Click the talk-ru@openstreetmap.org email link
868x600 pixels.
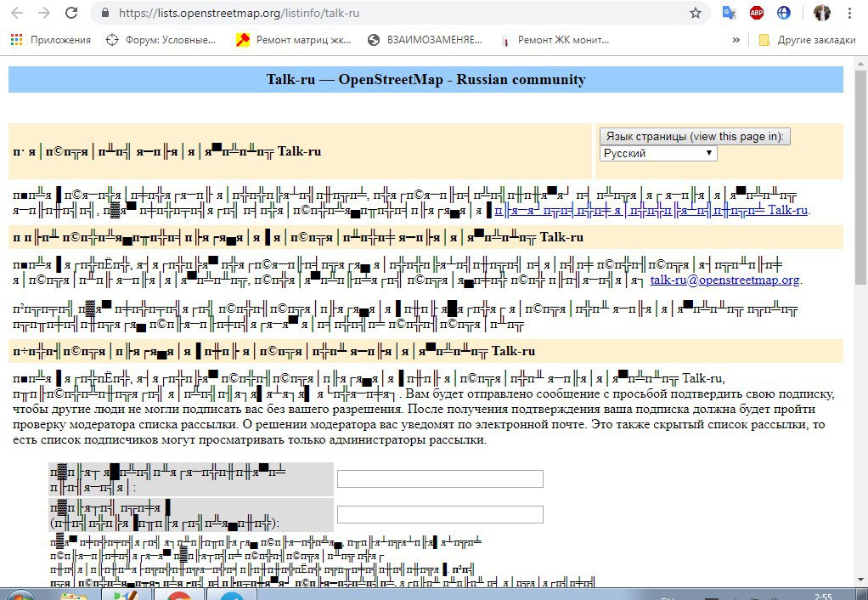[x=724, y=280]
